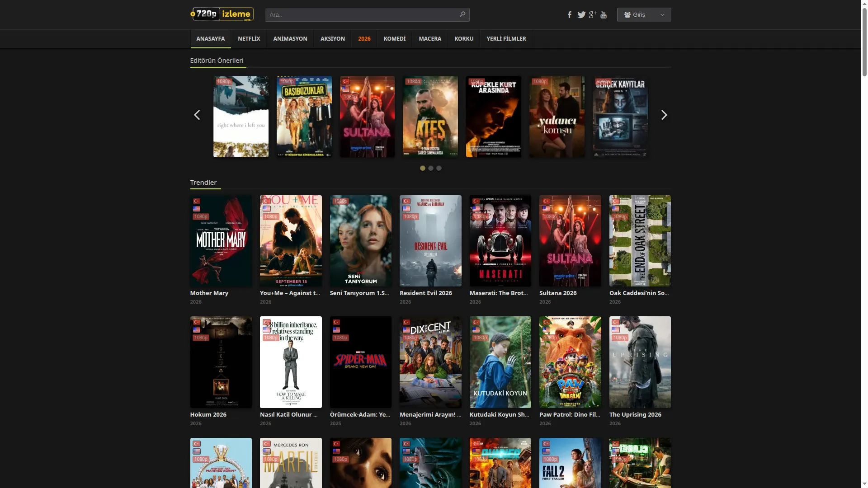
Task: Click the Hokum 2026 title link
Action: click(x=208, y=415)
